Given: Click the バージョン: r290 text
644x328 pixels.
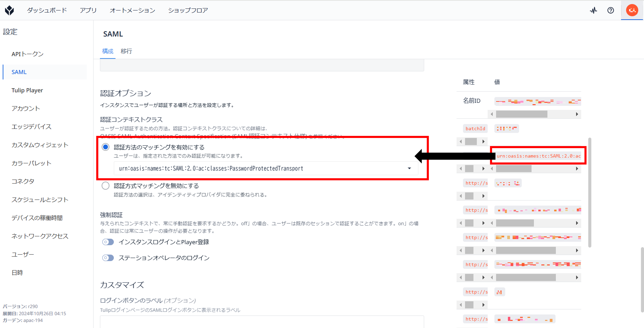Looking at the screenshot, I should [x=20, y=306].
